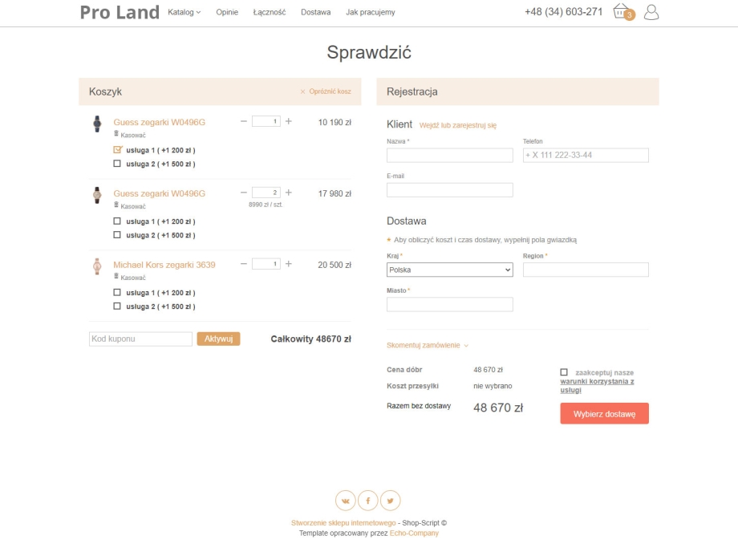The width and height of the screenshot is (738, 560).
Task: Open the Facebook icon in footer
Action: tap(367, 501)
